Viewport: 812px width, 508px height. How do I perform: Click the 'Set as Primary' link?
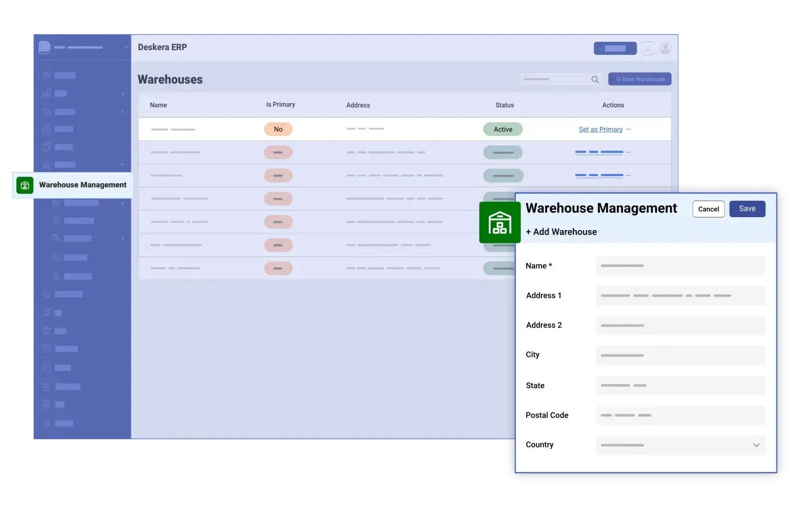click(x=600, y=129)
